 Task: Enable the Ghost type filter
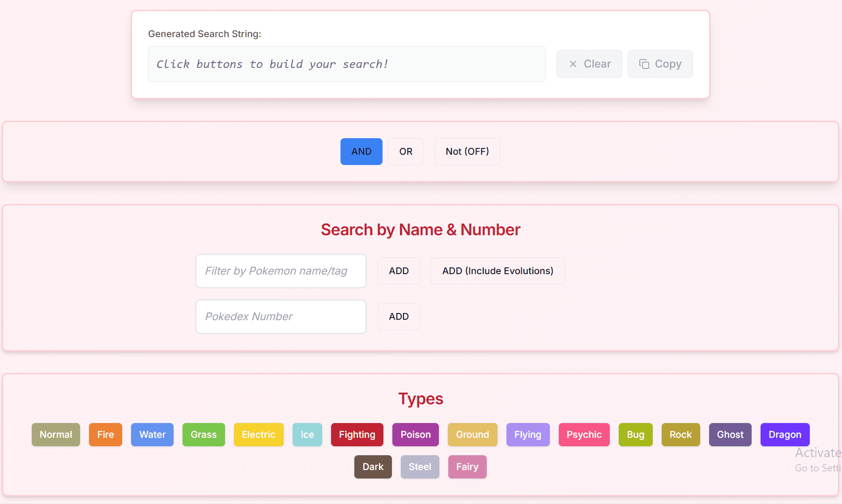click(x=730, y=434)
